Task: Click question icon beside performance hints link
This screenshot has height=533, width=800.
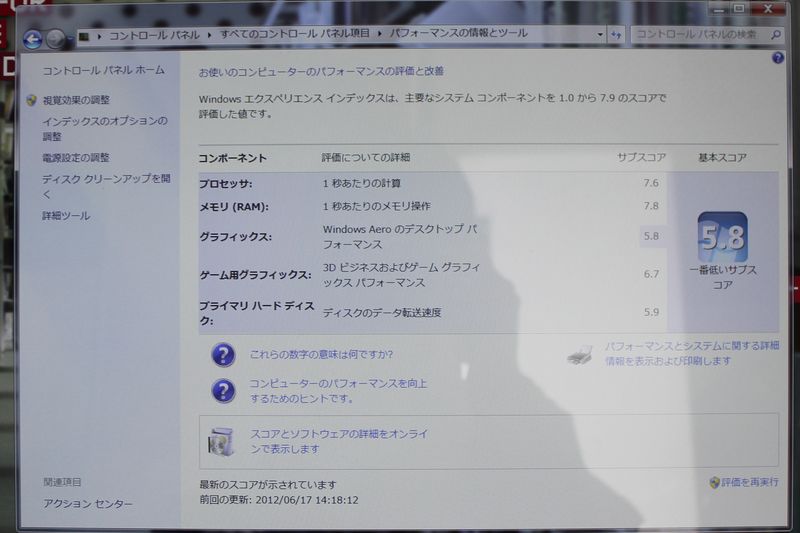Action: (223, 391)
